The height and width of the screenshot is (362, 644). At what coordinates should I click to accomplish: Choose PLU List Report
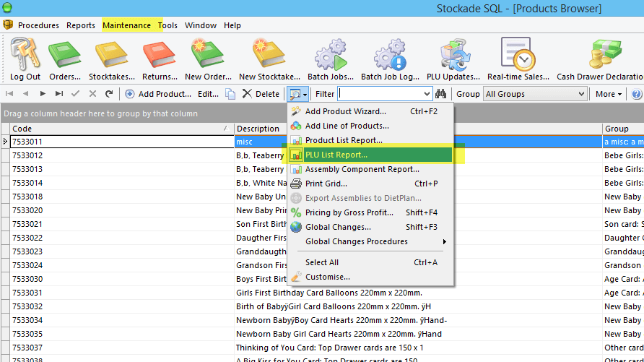[371, 155]
